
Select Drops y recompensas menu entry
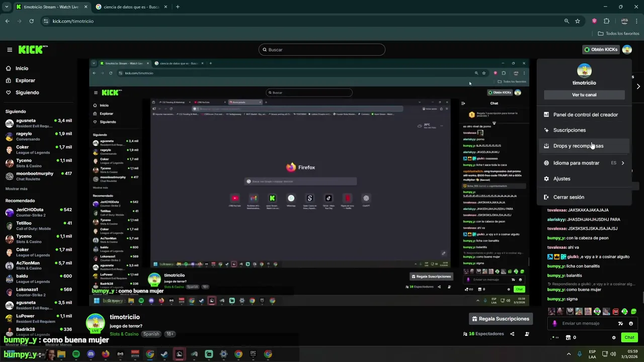point(584,146)
